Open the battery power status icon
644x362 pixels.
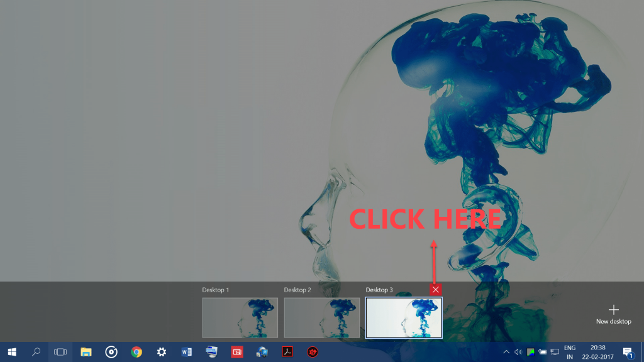pyautogui.click(x=543, y=352)
